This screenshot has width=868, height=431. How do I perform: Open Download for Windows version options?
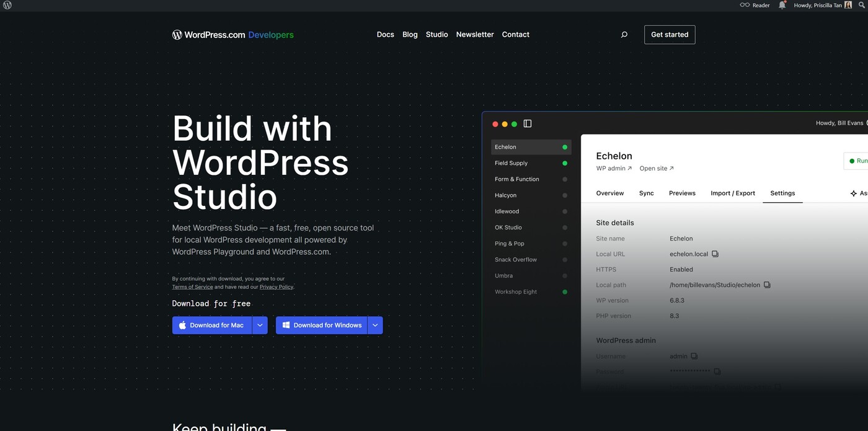point(375,324)
